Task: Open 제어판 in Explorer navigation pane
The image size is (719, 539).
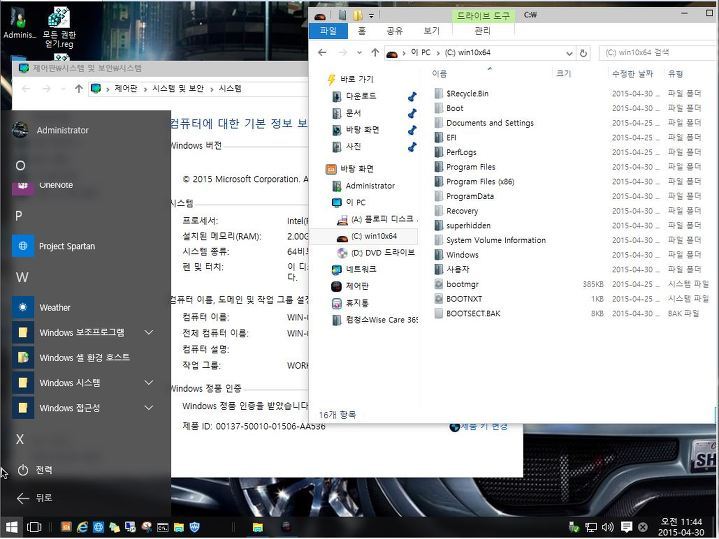Action: coord(357,286)
